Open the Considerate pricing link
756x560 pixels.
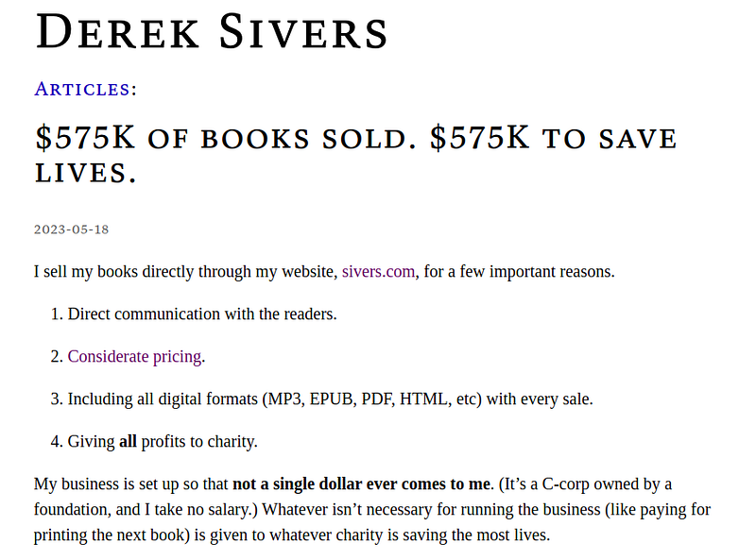point(134,357)
